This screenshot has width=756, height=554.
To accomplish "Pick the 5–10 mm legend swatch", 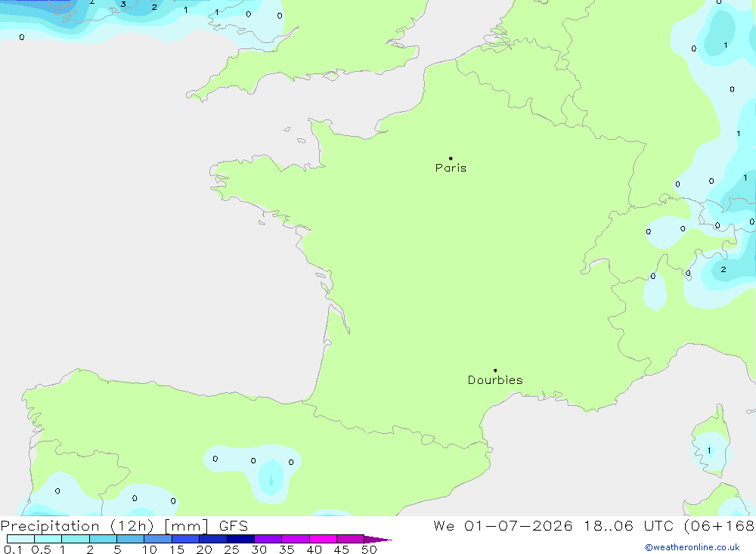I will [131, 539].
